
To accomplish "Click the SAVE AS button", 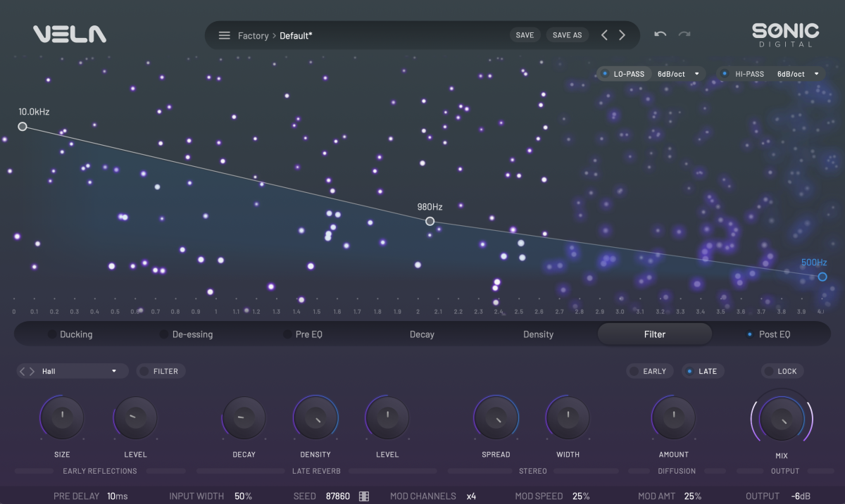I will (x=567, y=35).
